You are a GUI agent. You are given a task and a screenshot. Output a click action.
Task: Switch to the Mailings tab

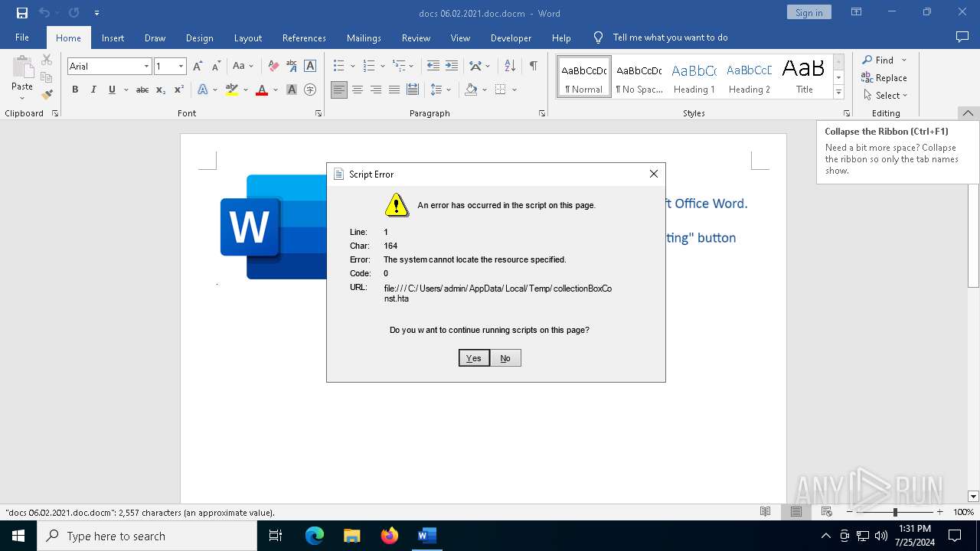point(364,37)
